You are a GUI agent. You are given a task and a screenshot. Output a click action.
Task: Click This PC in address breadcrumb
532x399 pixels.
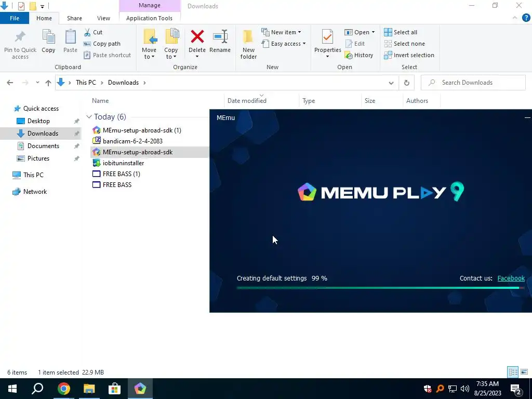point(86,83)
